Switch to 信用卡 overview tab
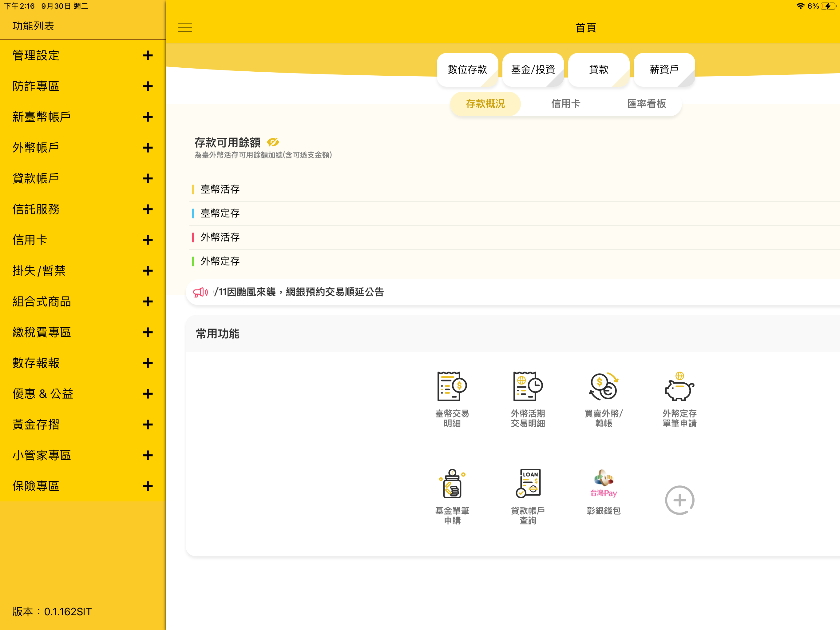840x630 pixels. point(565,104)
